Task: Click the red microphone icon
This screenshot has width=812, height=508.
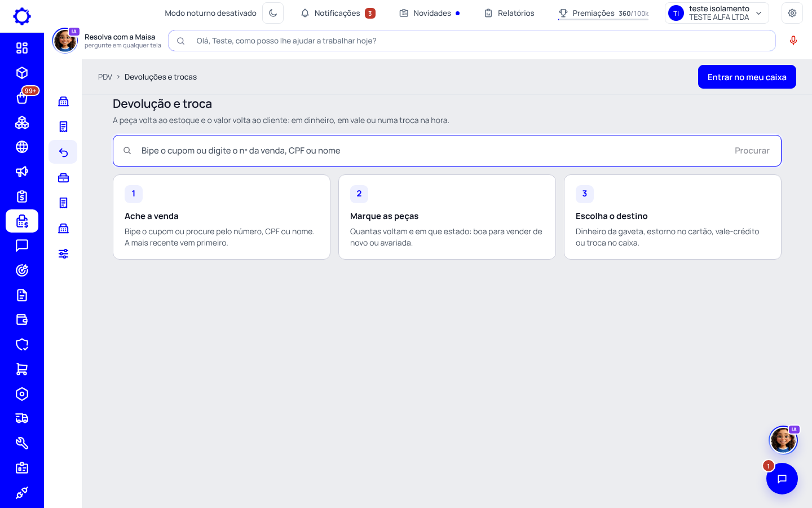Action: [x=793, y=41]
